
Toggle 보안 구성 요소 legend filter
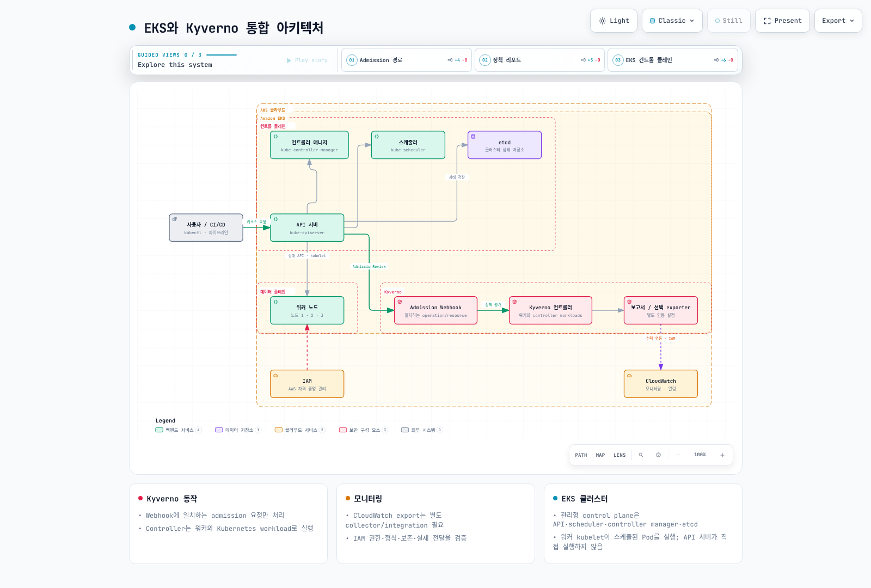click(363, 430)
